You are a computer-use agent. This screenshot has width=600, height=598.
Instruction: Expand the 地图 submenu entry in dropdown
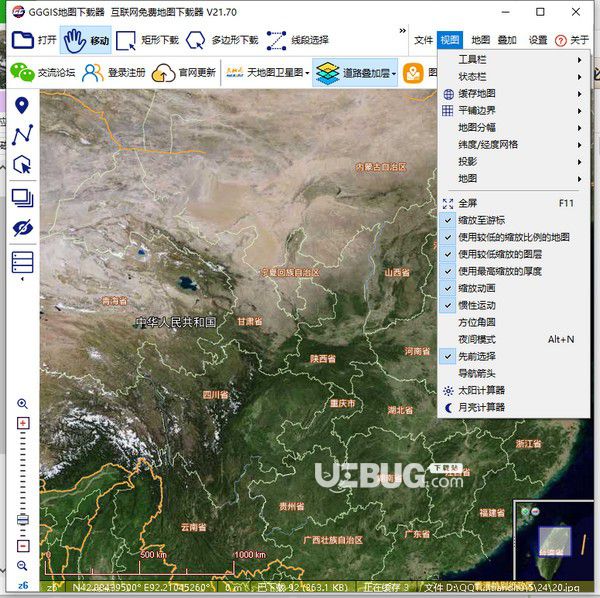pyautogui.click(x=513, y=178)
